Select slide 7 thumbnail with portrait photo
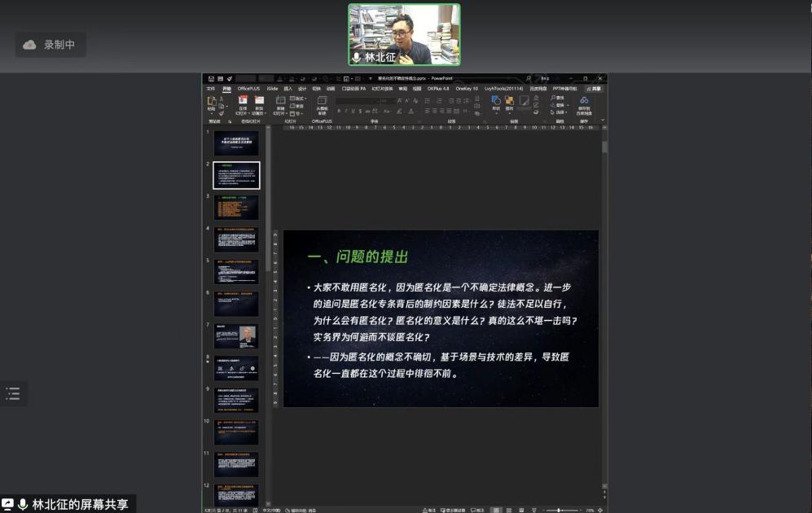This screenshot has height=513, width=812. 236,335
